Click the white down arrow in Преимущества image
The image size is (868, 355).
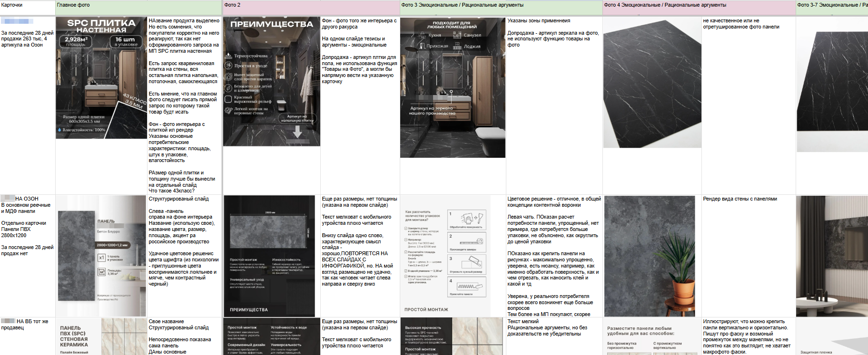(x=297, y=132)
